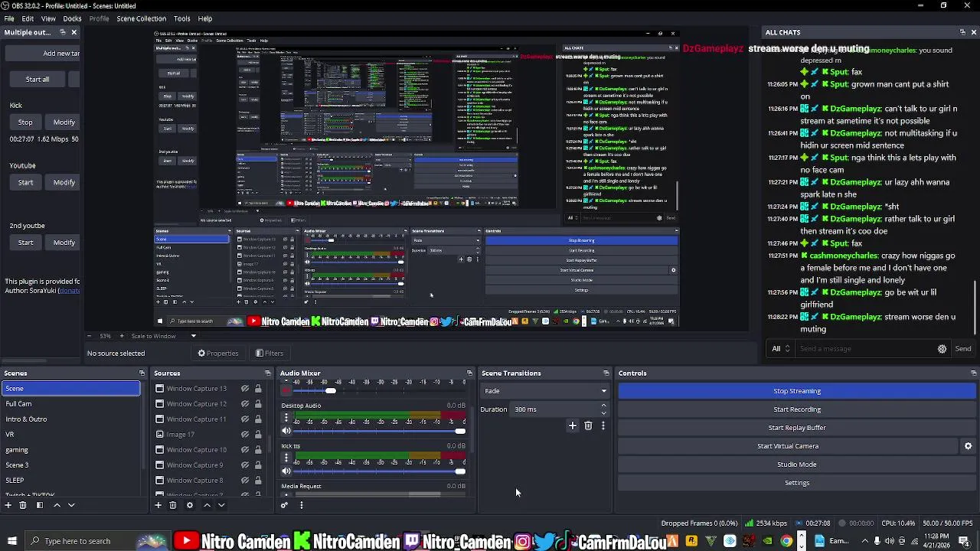Open chat settings gear icon
This screenshot has width=980, height=551.
[942, 349]
